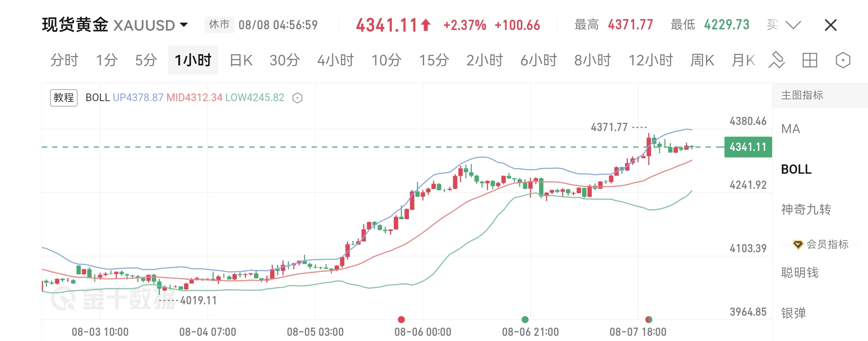Expand the buy panel chevron

(x=793, y=25)
